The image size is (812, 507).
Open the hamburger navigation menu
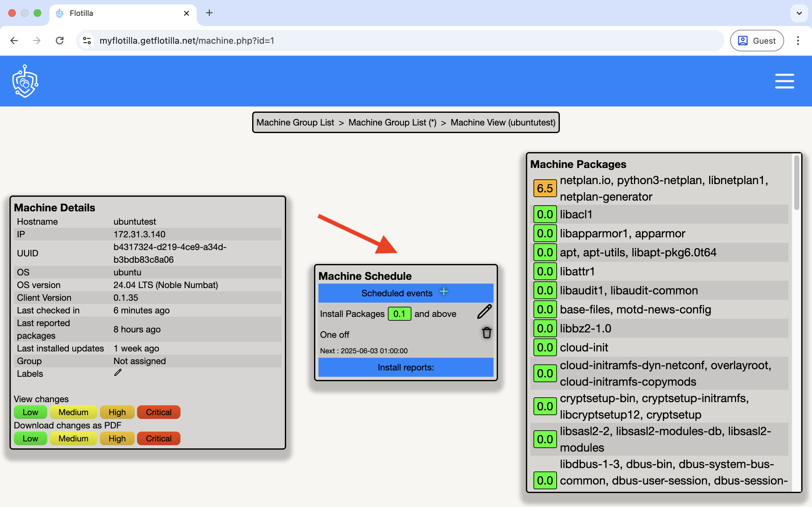click(x=784, y=81)
